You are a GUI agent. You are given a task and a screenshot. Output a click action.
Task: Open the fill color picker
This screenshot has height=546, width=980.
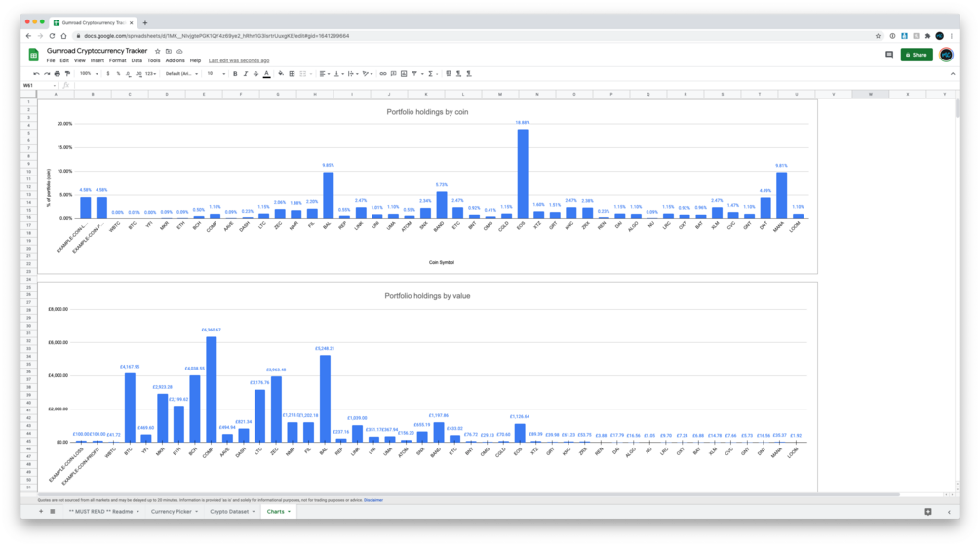tap(281, 74)
